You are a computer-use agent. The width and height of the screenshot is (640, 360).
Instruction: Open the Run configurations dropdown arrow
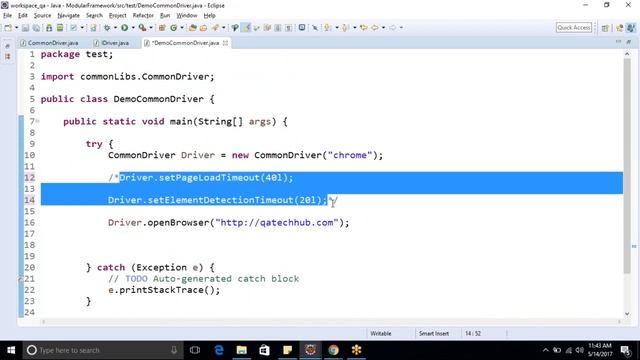tap(133, 28)
